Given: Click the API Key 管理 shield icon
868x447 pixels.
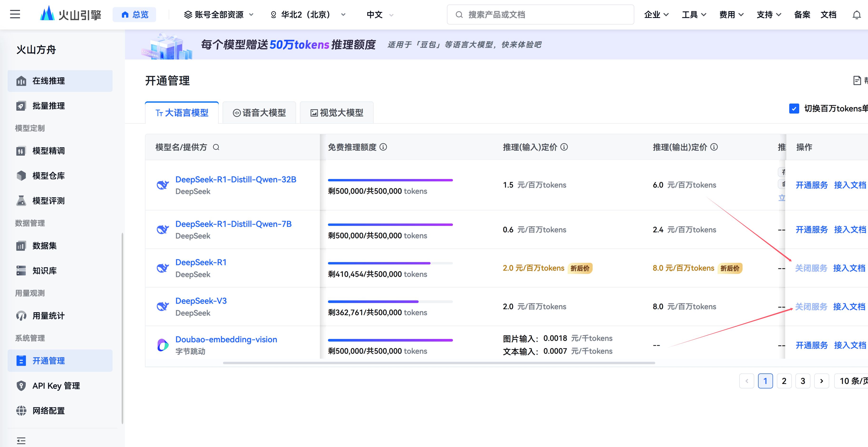Looking at the screenshot, I should click(x=21, y=386).
